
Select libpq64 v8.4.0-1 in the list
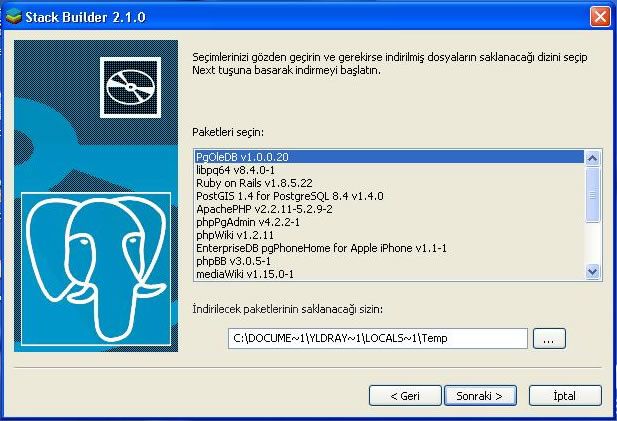tap(389, 170)
